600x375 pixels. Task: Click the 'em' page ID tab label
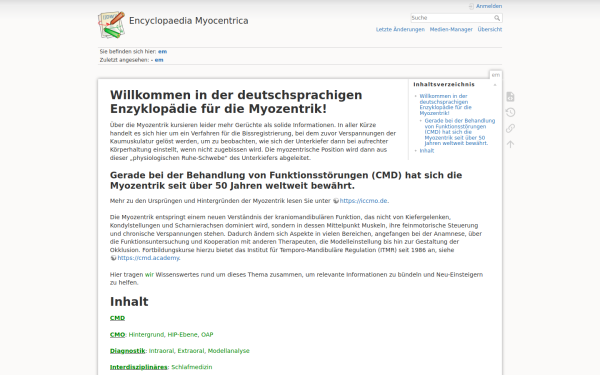point(496,75)
